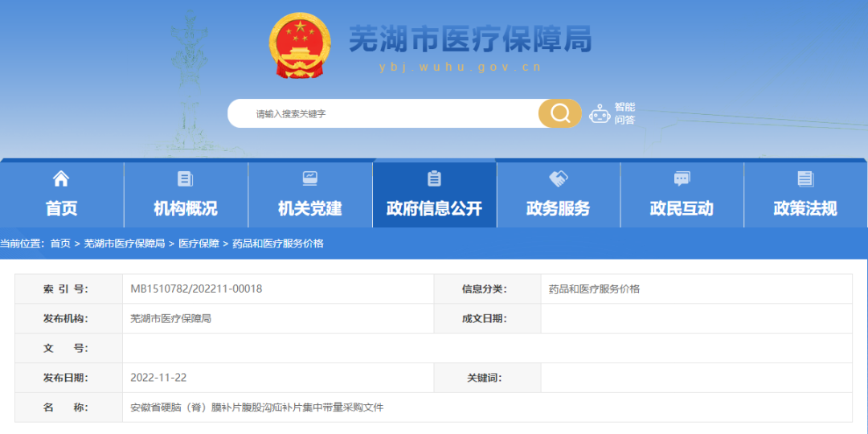Click the document icon above 机构概况
This screenshot has height=434, width=868.
[185, 178]
